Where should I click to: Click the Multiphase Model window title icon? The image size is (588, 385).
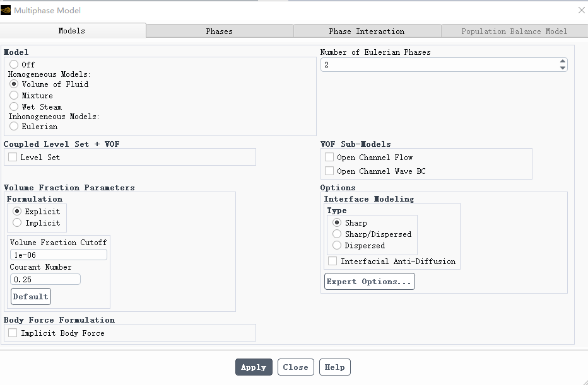pyautogui.click(x=6, y=10)
